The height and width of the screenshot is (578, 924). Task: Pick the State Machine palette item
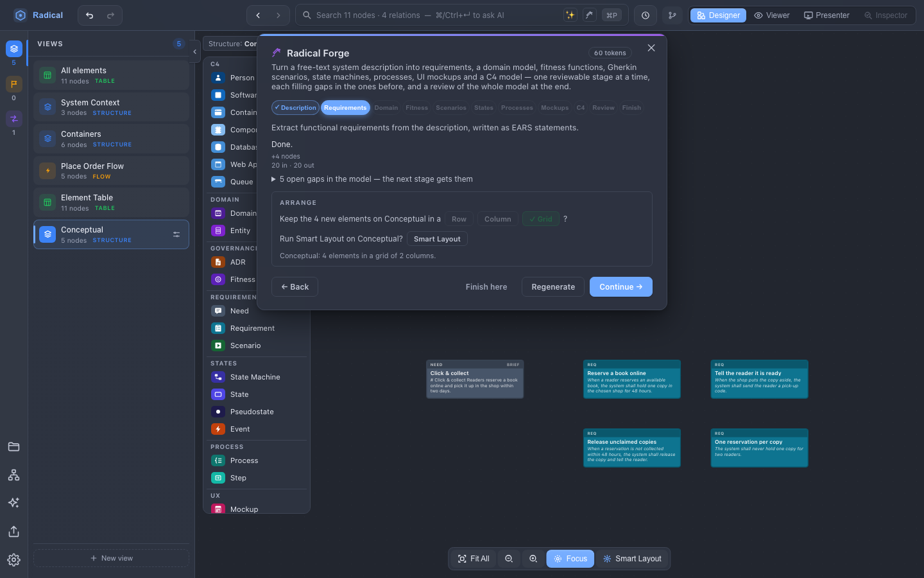(257, 377)
